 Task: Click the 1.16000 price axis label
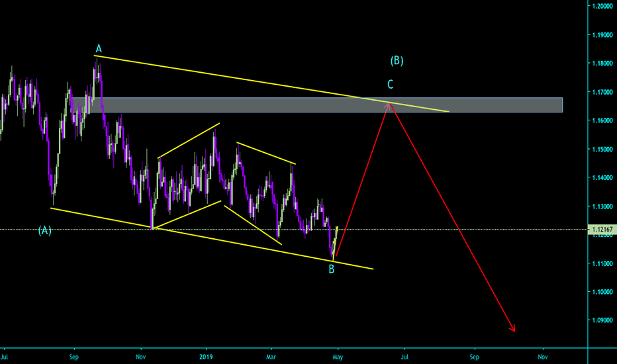click(602, 120)
